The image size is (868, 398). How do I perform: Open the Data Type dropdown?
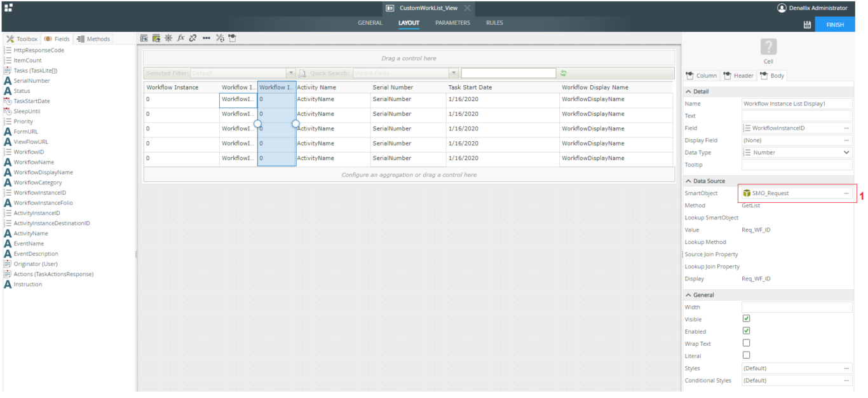pos(846,153)
